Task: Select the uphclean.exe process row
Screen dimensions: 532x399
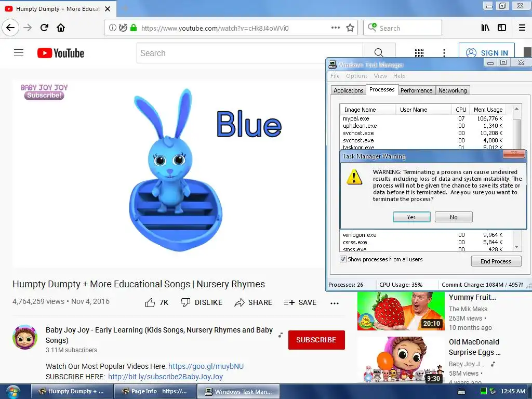Action: (x=423, y=126)
